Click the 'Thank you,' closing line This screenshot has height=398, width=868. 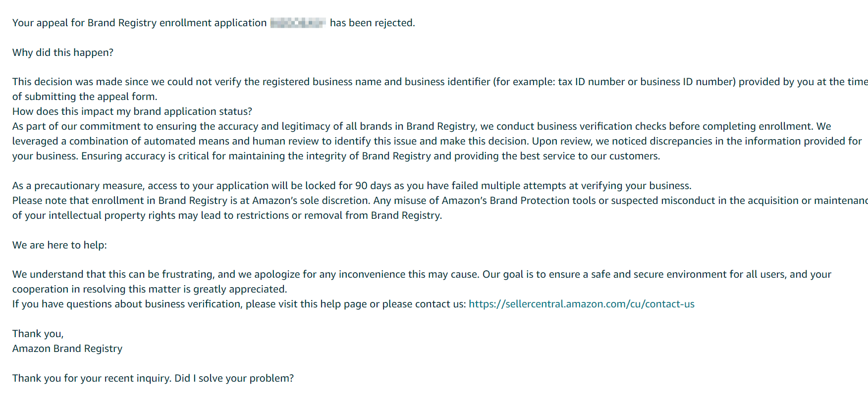point(38,334)
